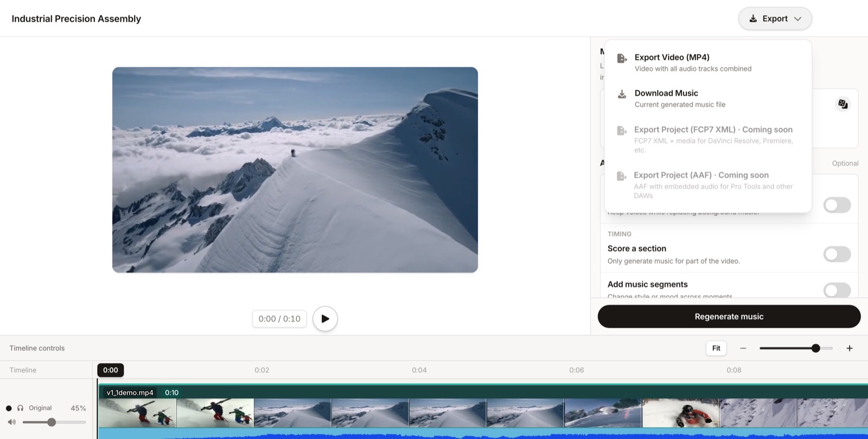Toggle Add music segments switch
This screenshot has height=439, width=868.
pyautogui.click(x=837, y=290)
